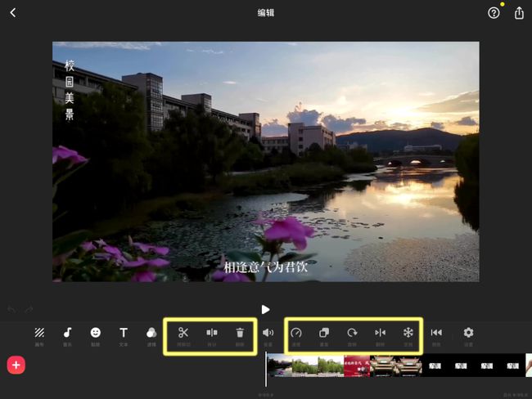Tap the video preview canvas
The height and width of the screenshot is (399, 532).
(266, 162)
